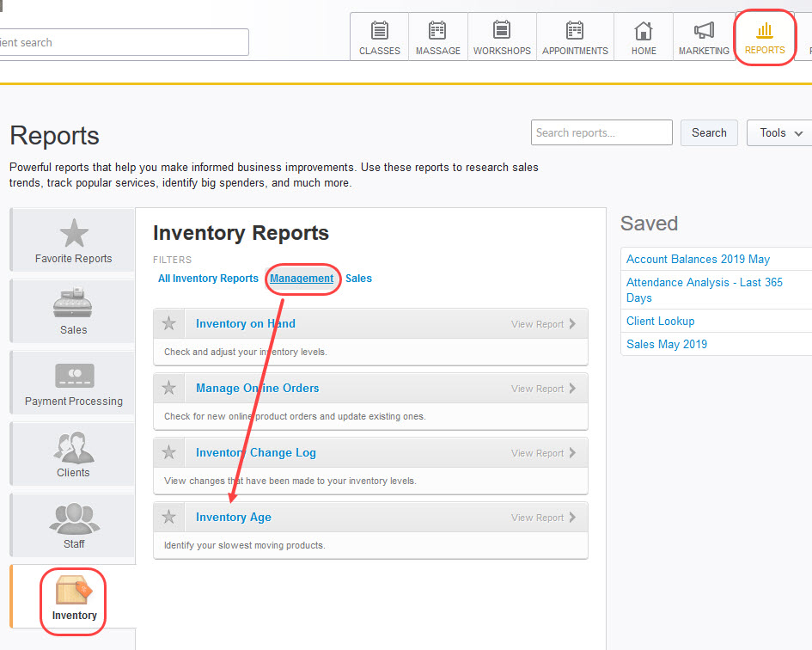The image size is (812, 650).
Task: Focus the client search box
Action: pyautogui.click(x=124, y=42)
